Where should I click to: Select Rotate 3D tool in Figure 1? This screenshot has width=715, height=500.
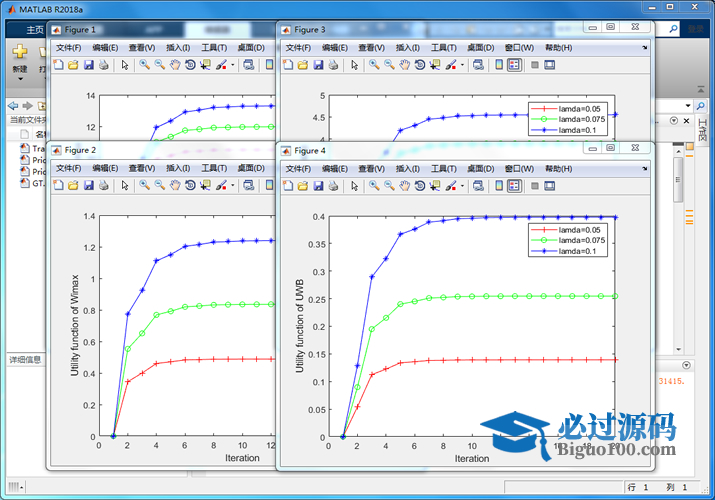(190, 65)
